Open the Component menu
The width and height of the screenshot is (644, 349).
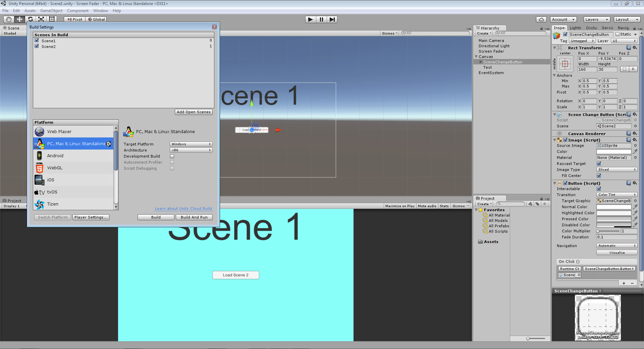[78, 11]
